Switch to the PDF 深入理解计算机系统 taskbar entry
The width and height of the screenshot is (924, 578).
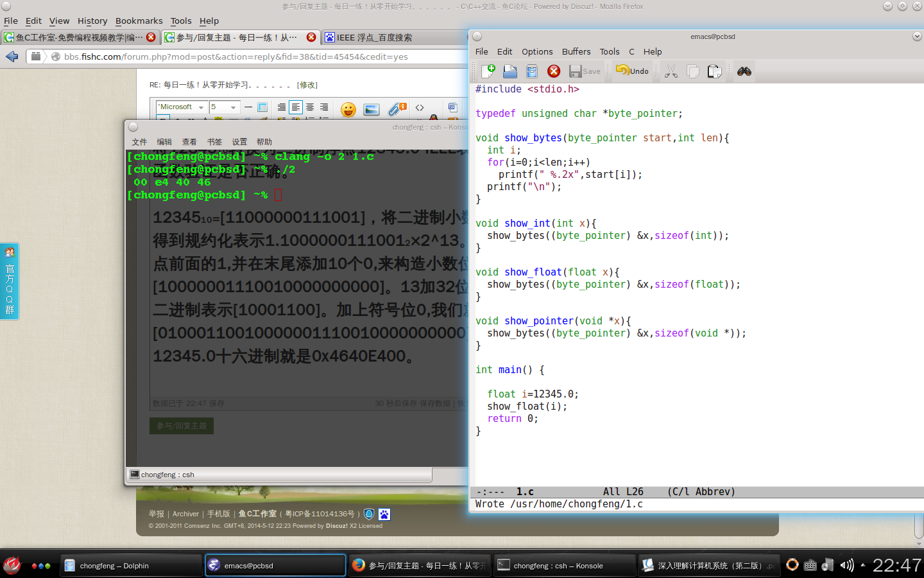(709, 566)
